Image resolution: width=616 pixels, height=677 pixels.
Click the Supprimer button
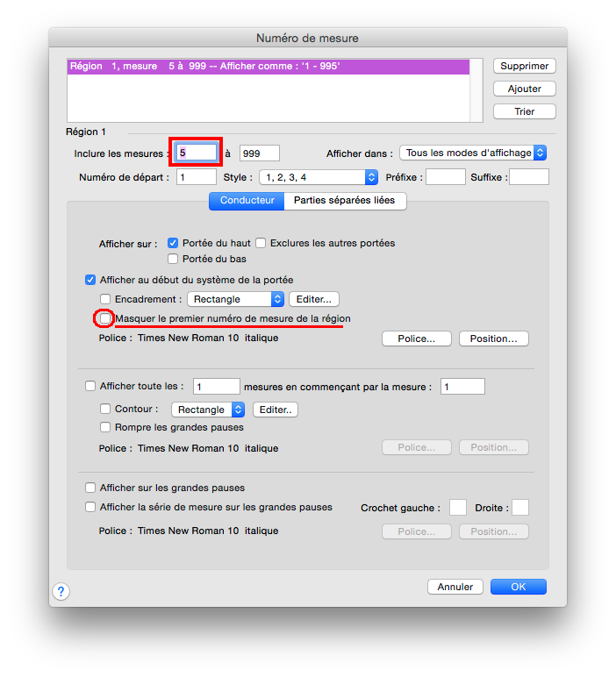[524, 66]
